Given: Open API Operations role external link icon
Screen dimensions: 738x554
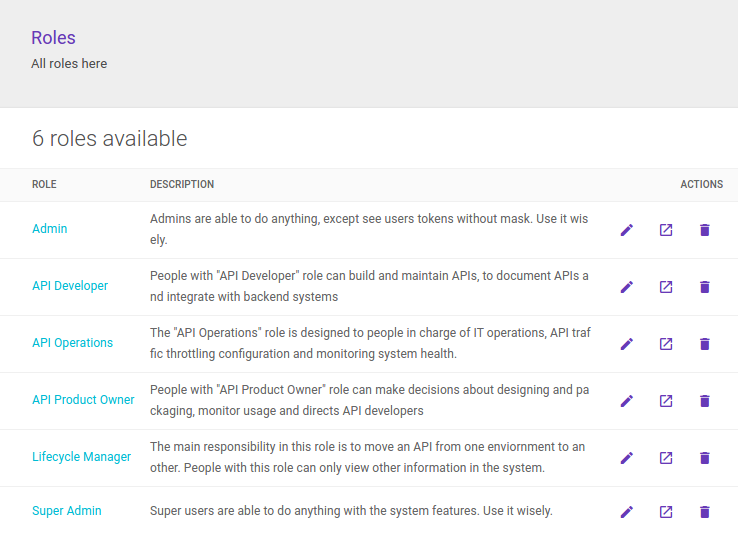Looking at the screenshot, I should point(666,344).
